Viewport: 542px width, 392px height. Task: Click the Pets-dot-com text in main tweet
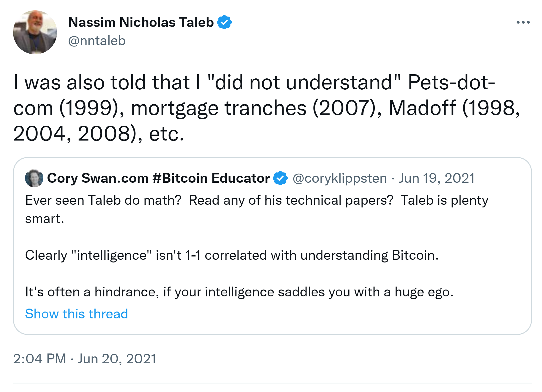(451, 83)
